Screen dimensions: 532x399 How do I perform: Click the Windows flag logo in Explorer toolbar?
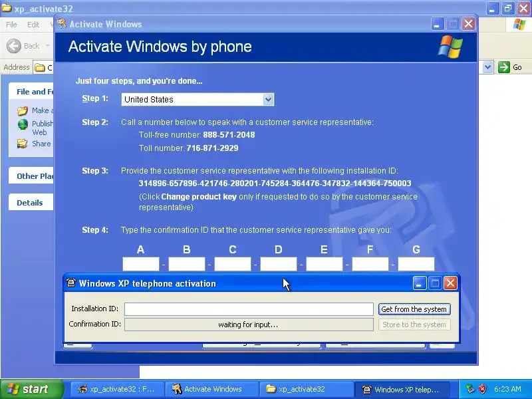[x=519, y=25]
